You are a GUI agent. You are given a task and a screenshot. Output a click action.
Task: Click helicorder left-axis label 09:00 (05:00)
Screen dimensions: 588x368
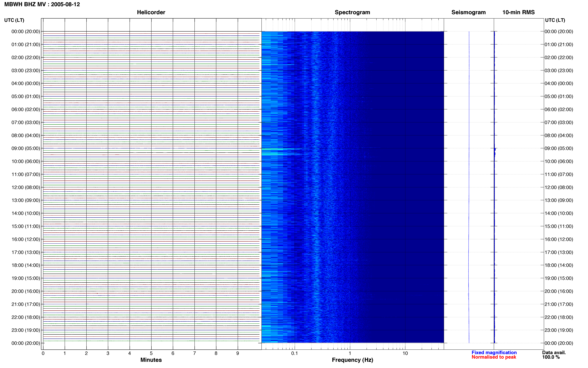(x=26, y=148)
